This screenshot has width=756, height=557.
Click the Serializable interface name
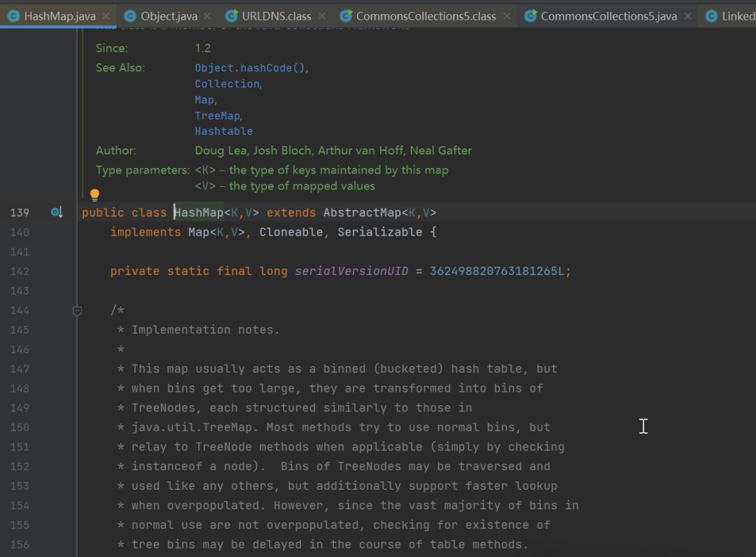tap(380, 232)
